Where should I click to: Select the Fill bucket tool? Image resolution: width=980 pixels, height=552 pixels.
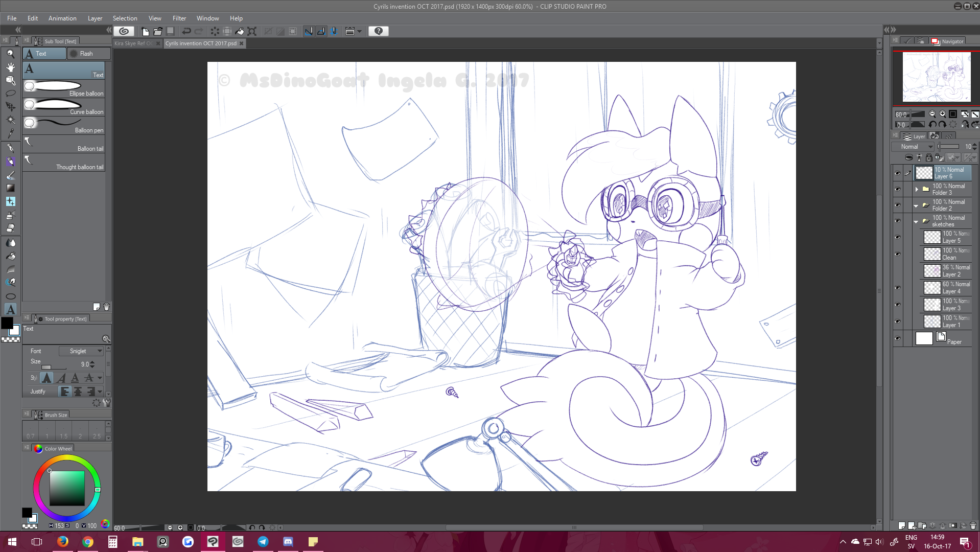(x=10, y=256)
